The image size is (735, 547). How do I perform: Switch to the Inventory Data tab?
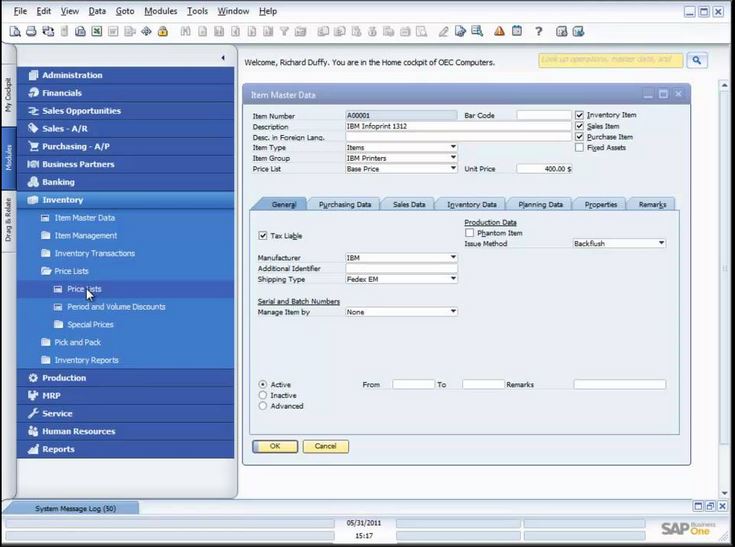pos(472,204)
